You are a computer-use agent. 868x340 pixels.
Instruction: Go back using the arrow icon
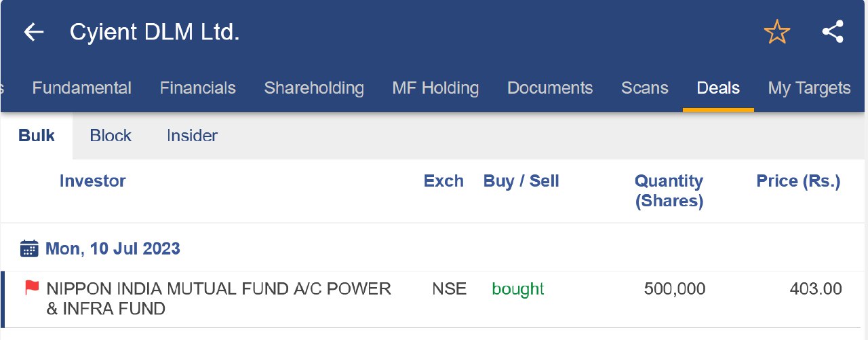coord(33,32)
